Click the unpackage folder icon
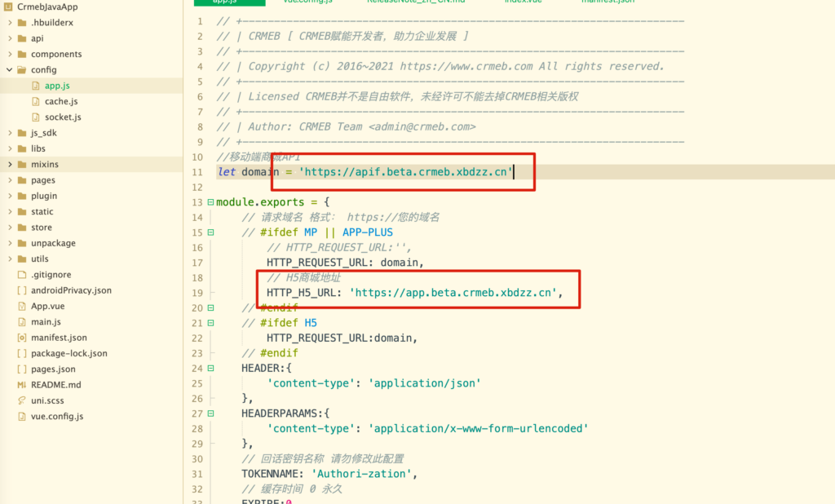 point(22,243)
